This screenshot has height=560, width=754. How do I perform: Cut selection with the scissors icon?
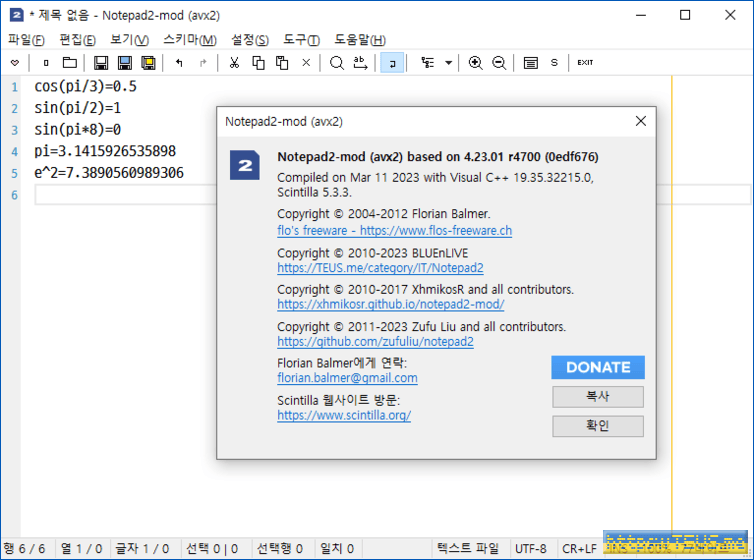pos(234,63)
